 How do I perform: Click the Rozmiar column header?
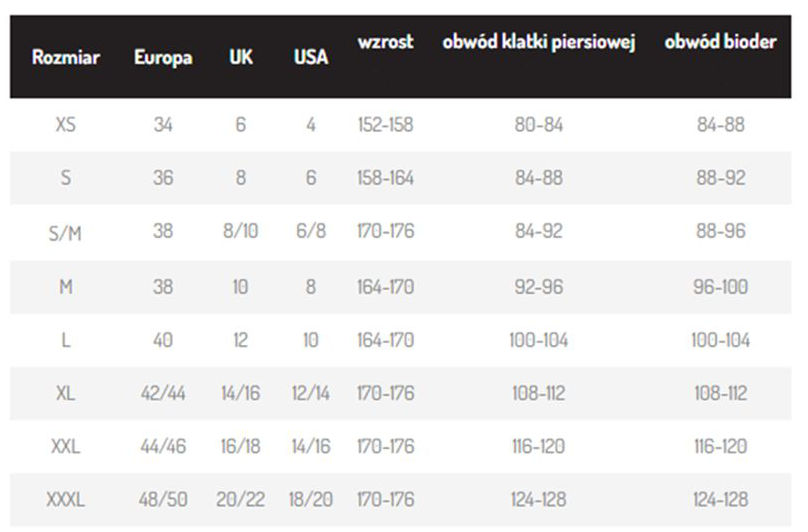[65, 57]
